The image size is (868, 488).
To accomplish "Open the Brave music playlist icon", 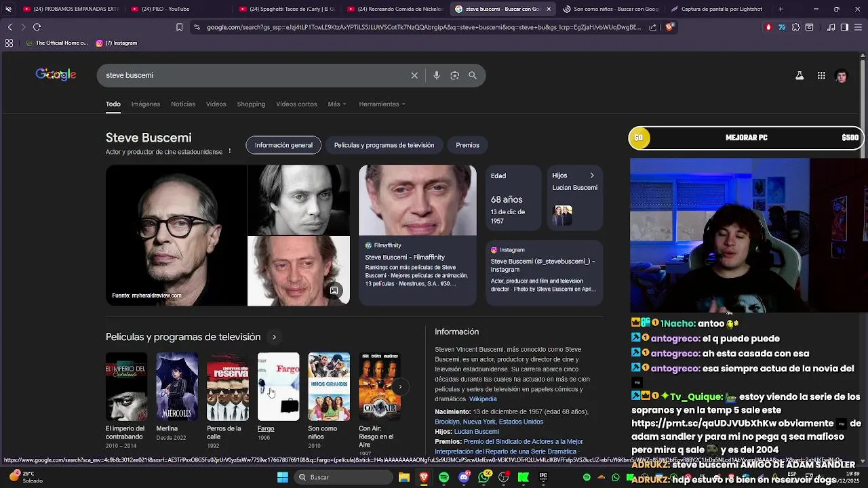I will 831,27.
